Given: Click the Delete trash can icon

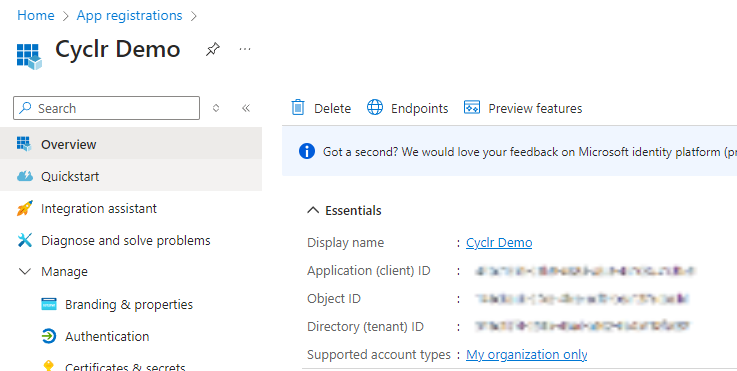Looking at the screenshot, I should tap(298, 108).
